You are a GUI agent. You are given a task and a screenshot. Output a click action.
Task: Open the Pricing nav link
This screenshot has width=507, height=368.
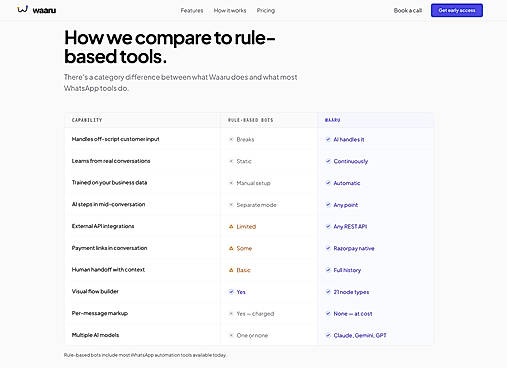266,11
